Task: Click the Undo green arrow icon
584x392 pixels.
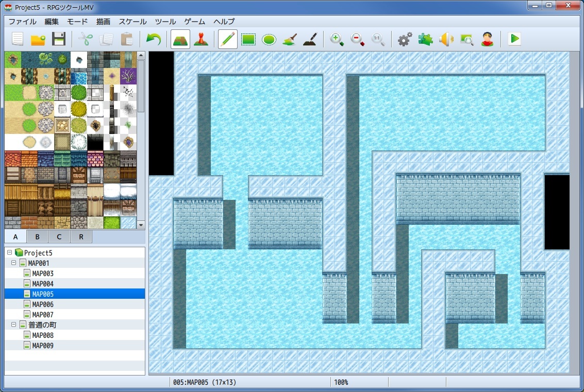Action: pos(153,39)
